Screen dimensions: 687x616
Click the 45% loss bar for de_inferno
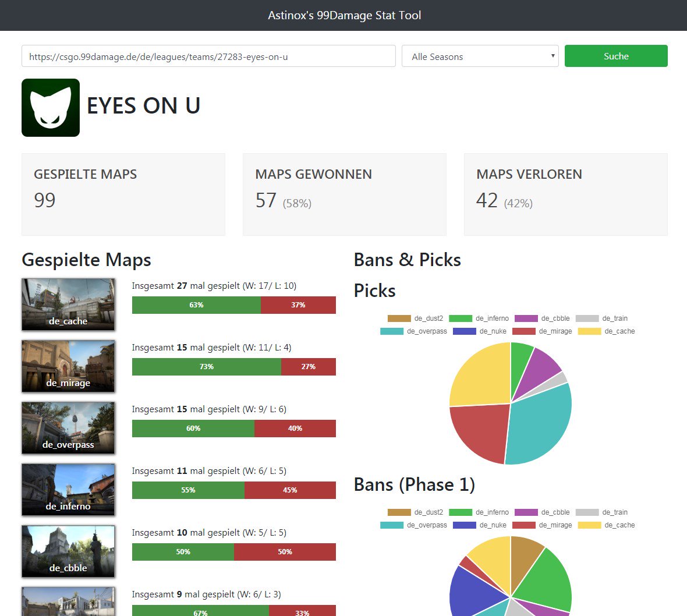point(290,490)
